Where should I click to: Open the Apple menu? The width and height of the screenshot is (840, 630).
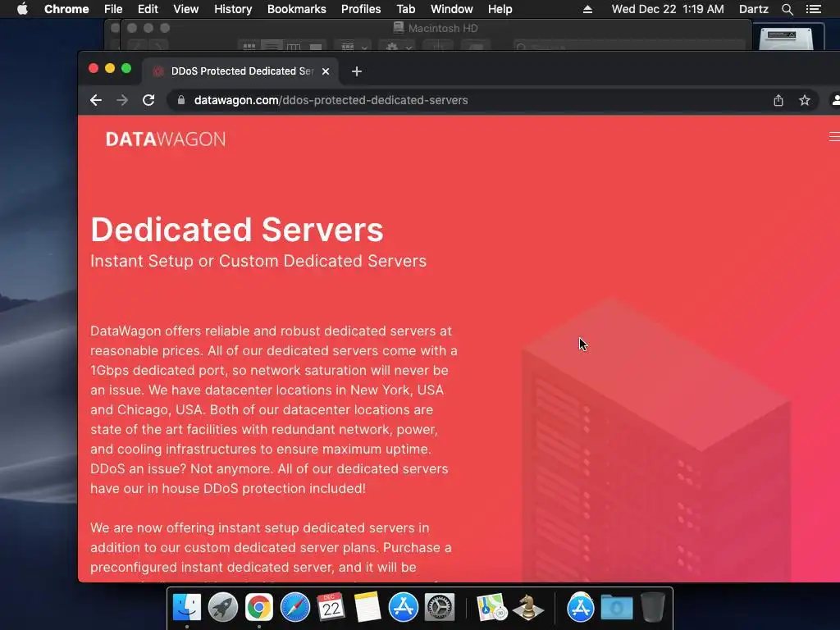tap(22, 9)
